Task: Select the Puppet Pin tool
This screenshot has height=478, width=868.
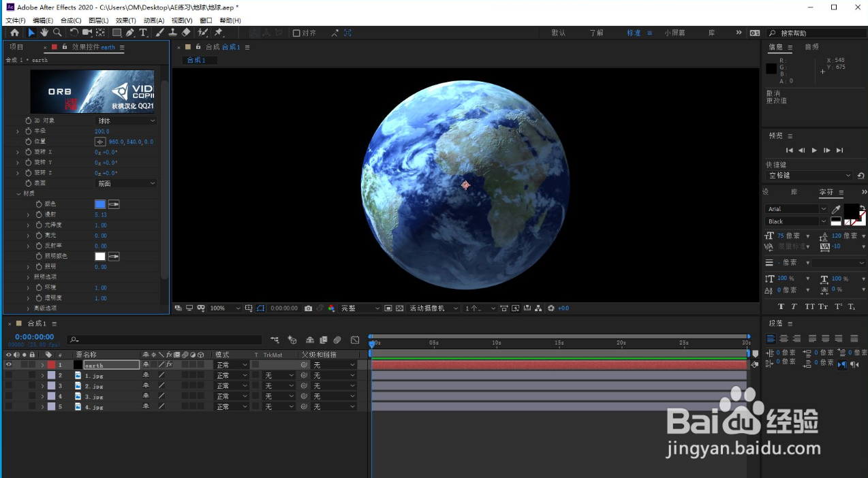Action: coord(219,33)
